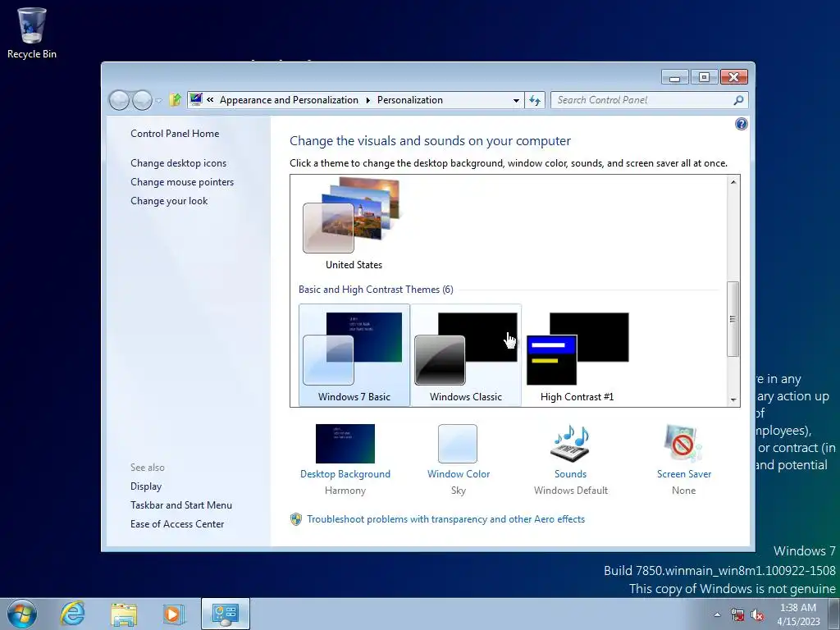The height and width of the screenshot is (630, 840).
Task: Close the Personalization window
Action: click(x=733, y=78)
